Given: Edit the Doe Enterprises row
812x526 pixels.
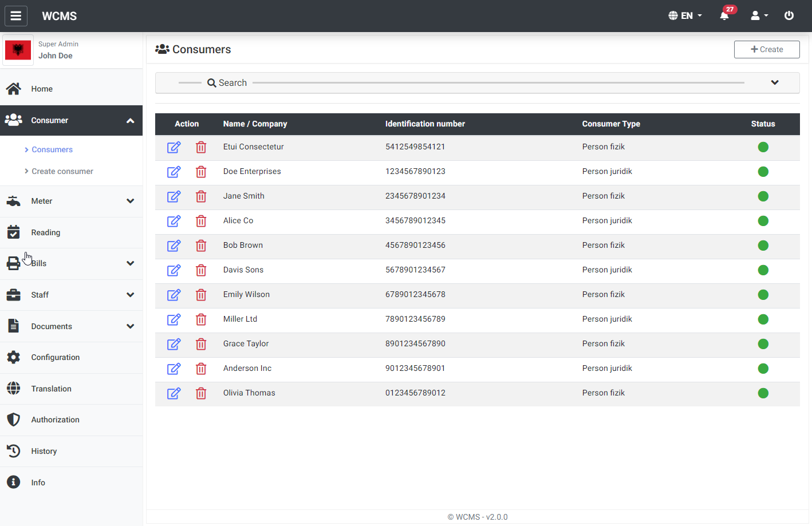Looking at the screenshot, I should (x=174, y=172).
